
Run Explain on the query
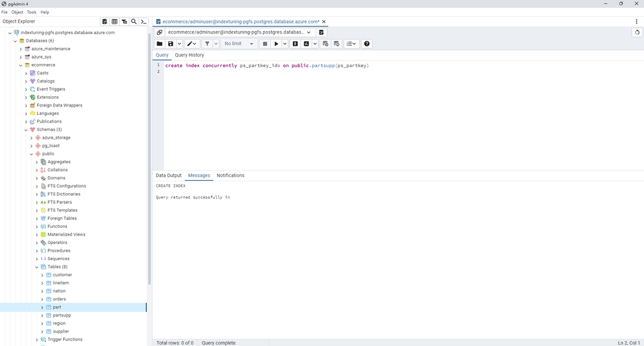(295, 44)
